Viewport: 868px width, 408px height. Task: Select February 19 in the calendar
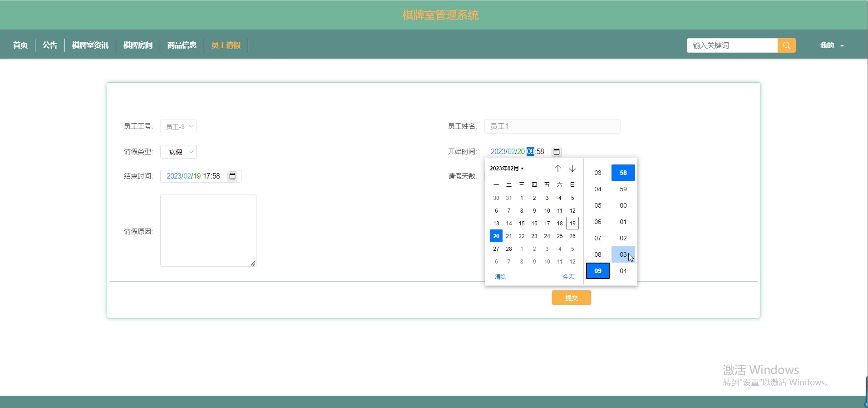(572, 223)
